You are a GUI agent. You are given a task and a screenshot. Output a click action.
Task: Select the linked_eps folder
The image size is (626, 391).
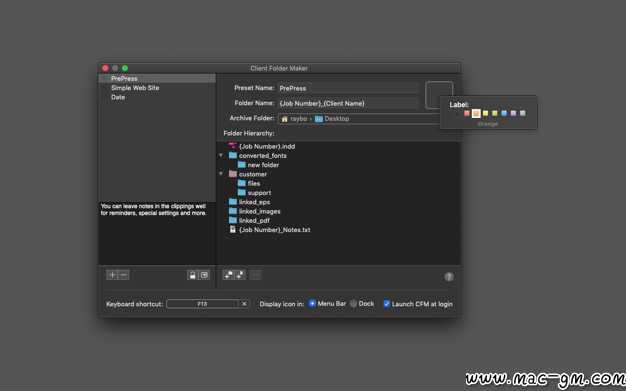tap(254, 202)
